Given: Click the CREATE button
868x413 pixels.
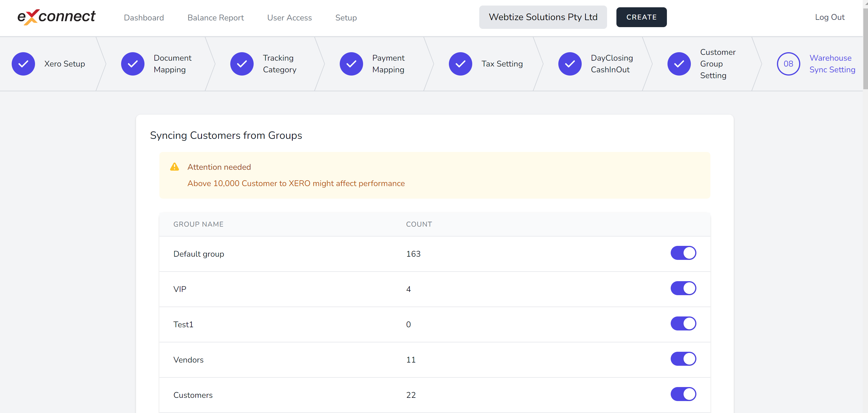Looking at the screenshot, I should click(641, 17).
